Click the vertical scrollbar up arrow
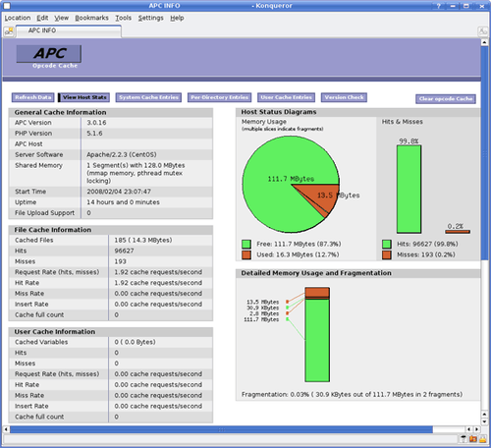 pyautogui.click(x=484, y=42)
